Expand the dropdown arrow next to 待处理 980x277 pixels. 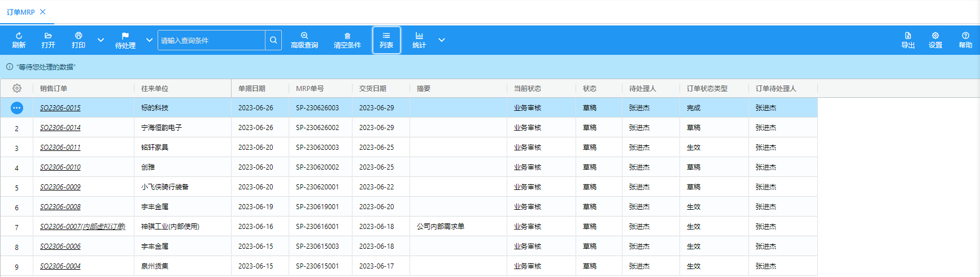(149, 40)
